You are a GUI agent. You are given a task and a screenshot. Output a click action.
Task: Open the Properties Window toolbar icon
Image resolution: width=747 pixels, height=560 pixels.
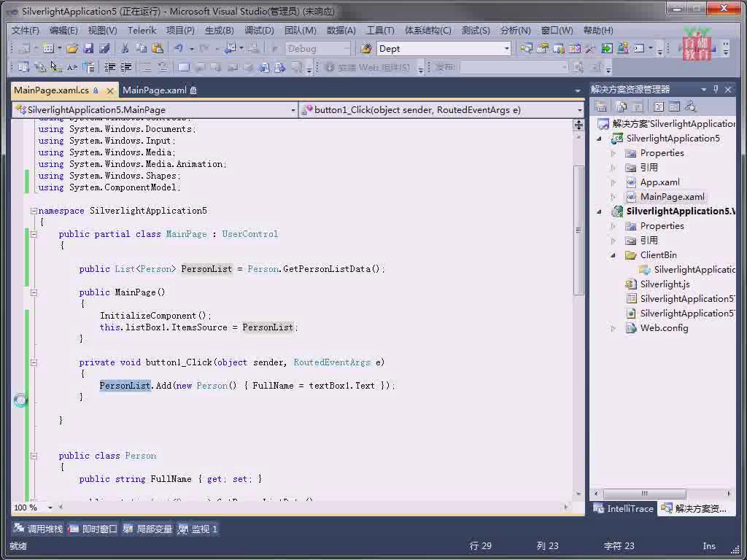click(x=542, y=49)
